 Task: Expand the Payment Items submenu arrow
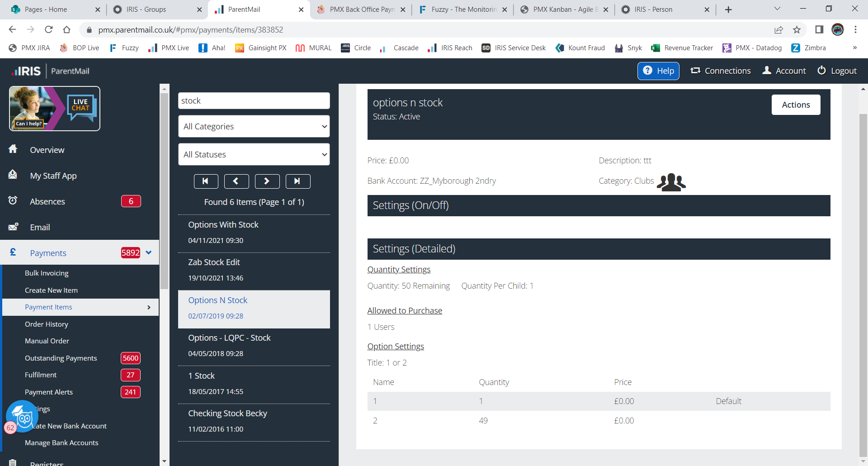pyautogui.click(x=149, y=308)
